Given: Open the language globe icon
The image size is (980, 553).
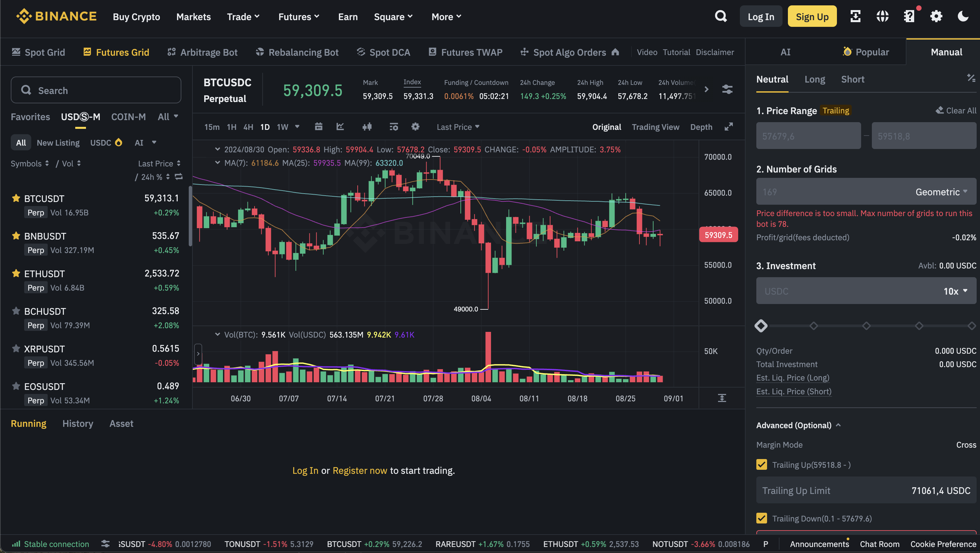Looking at the screenshot, I should click(882, 16).
